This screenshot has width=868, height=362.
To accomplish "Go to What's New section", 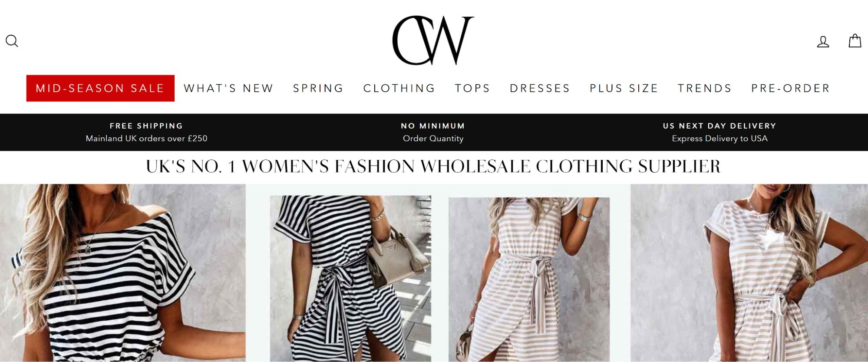I will 228,88.
